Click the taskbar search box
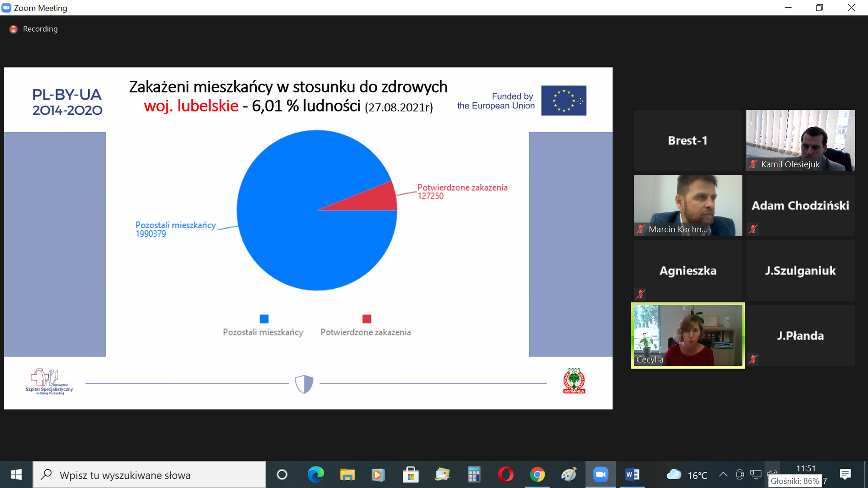The width and height of the screenshot is (868, 488). pyautogui.click(x=149, y=475)
